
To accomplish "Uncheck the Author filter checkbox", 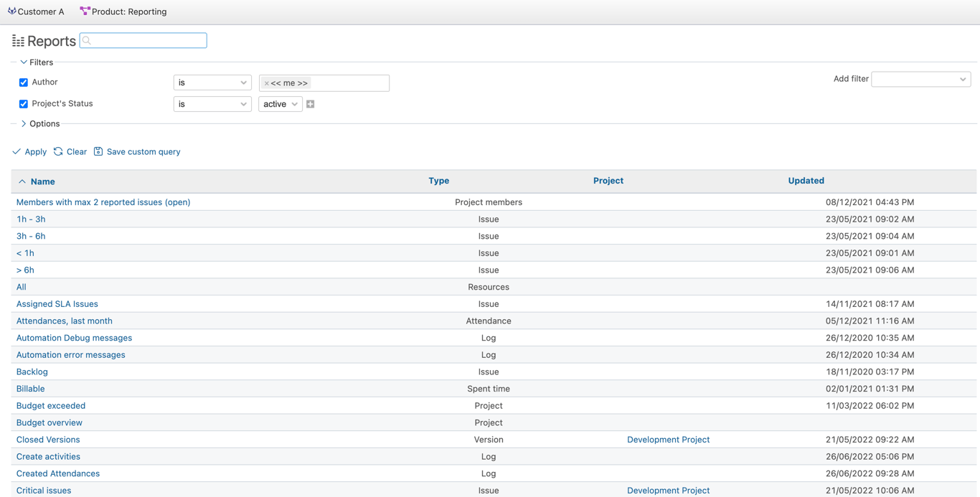I will 23,82.
